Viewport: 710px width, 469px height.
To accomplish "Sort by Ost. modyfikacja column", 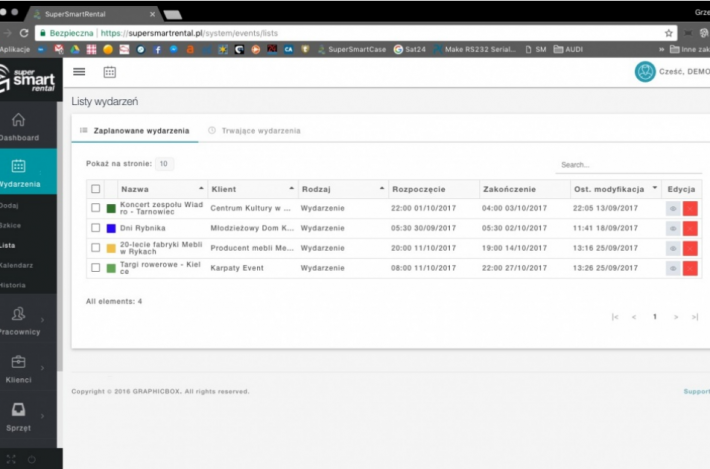I will [617, 189].
